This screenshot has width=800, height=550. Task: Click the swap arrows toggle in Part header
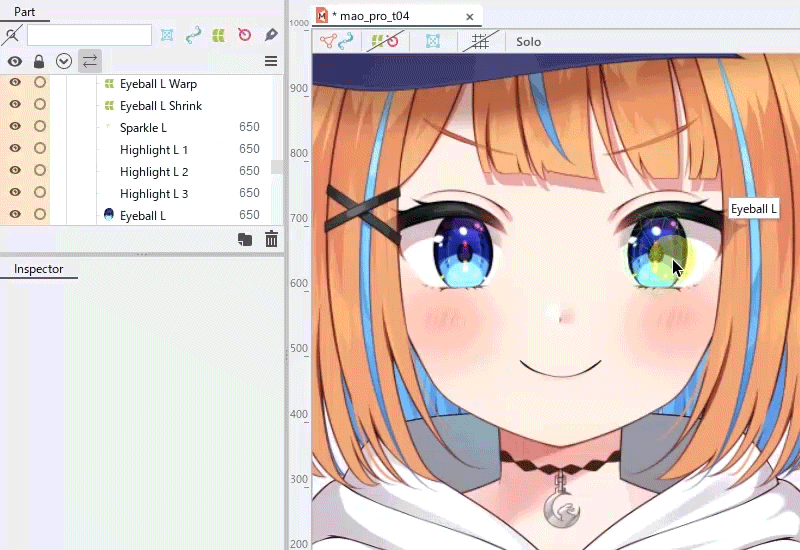90,61
